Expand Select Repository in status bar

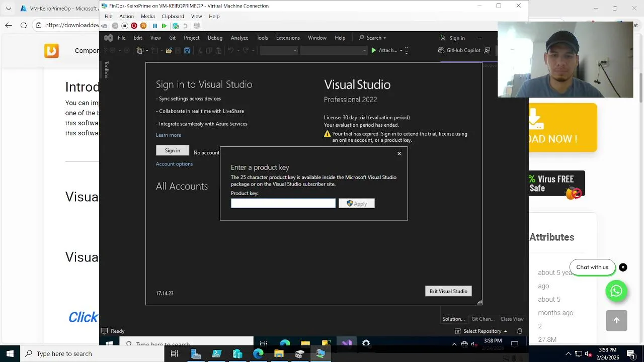coord(505,331)
